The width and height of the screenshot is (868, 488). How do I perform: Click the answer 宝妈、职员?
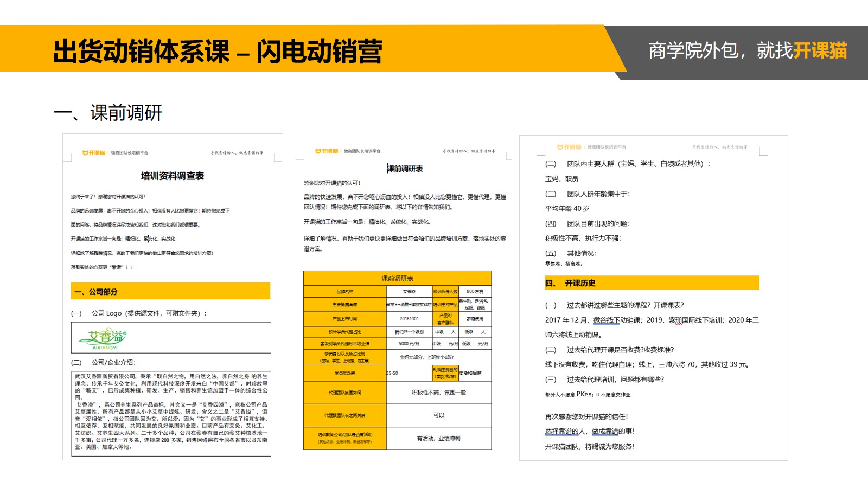coord(561,179)
